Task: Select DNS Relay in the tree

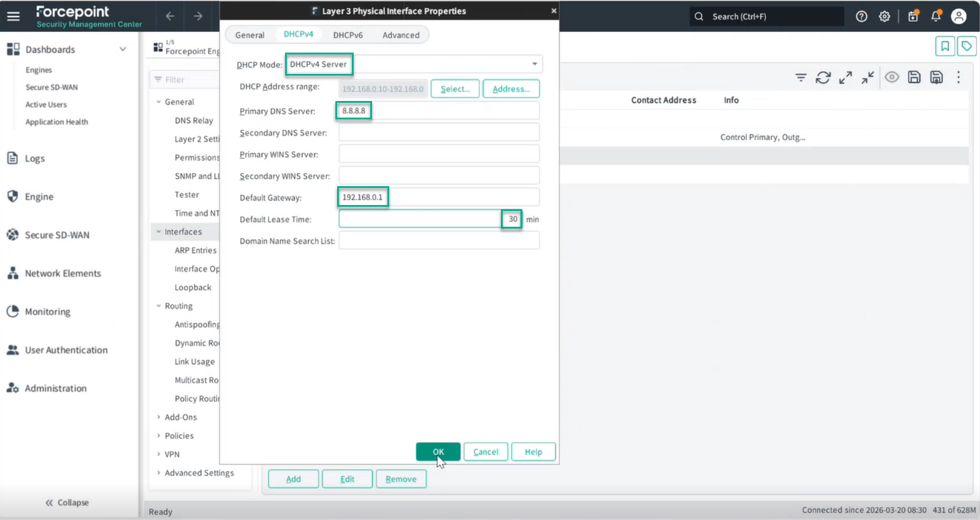Action: click(x=193, y=121)
